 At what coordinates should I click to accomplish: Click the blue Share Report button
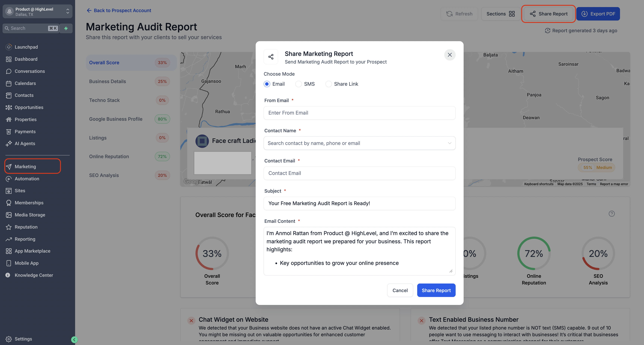pyautogui.click(x=436, y=290)
